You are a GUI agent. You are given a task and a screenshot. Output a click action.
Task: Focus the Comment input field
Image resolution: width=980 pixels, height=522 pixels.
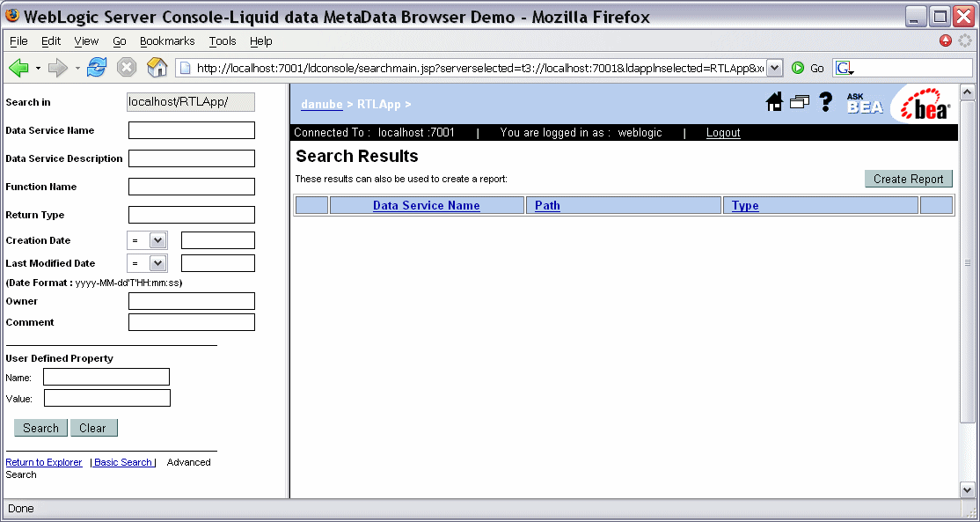click(x=192, y=322)
